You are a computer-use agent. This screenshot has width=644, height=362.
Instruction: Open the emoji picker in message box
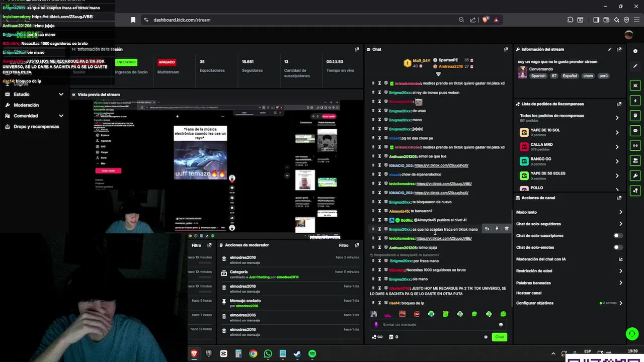coord(501,324)
